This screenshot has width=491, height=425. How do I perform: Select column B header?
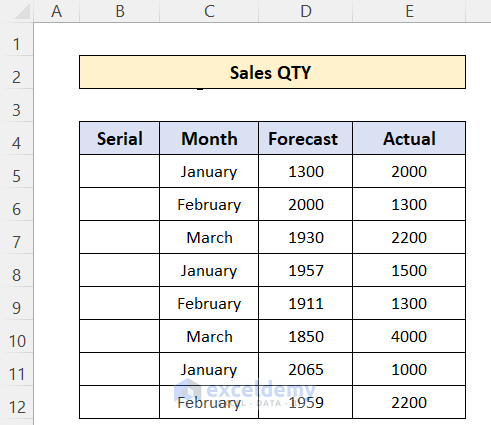tap(120, 11)
